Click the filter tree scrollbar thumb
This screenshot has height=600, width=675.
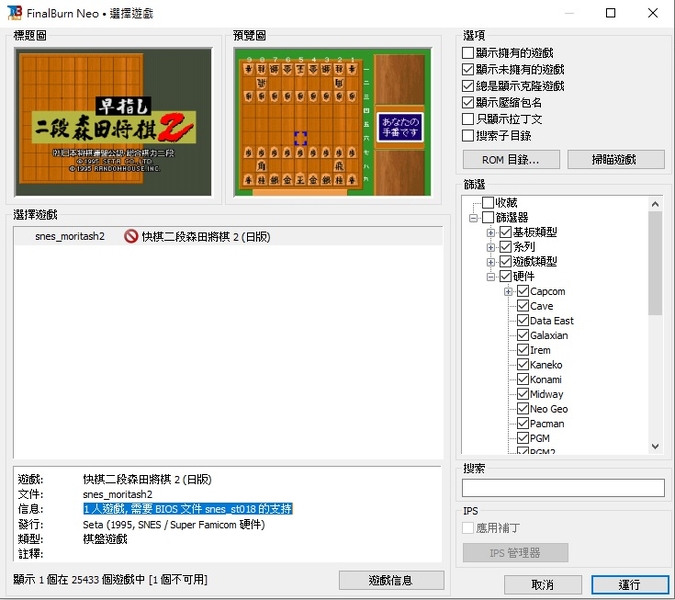point(655,263)
